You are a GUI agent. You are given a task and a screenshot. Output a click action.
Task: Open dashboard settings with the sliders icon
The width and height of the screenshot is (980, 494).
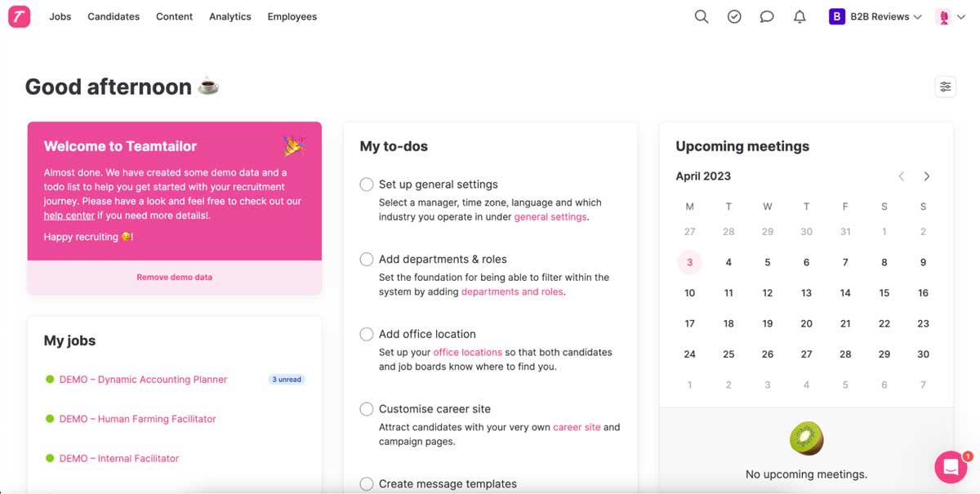(945, 86)
